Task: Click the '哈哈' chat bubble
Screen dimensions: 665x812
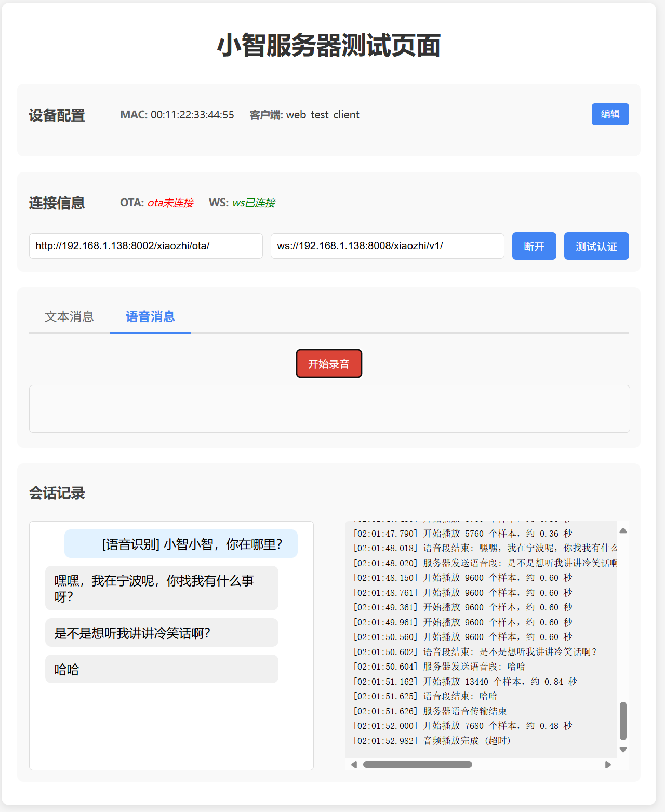Action: (x=162, y=669)
